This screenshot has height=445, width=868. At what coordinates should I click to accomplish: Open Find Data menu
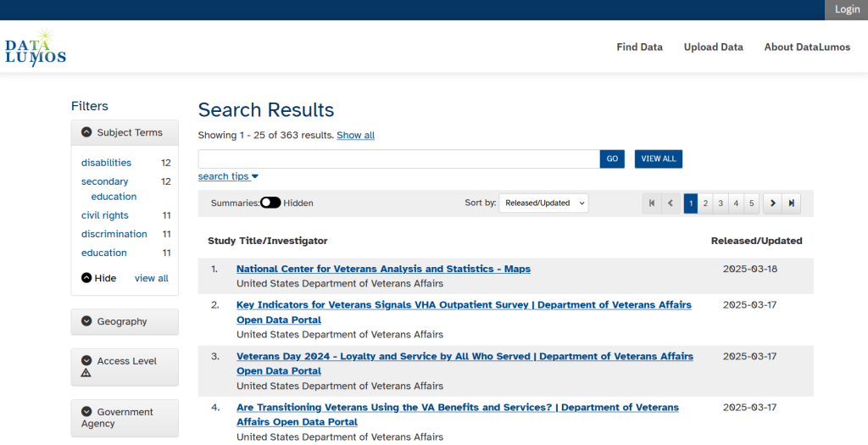(639, 47)
